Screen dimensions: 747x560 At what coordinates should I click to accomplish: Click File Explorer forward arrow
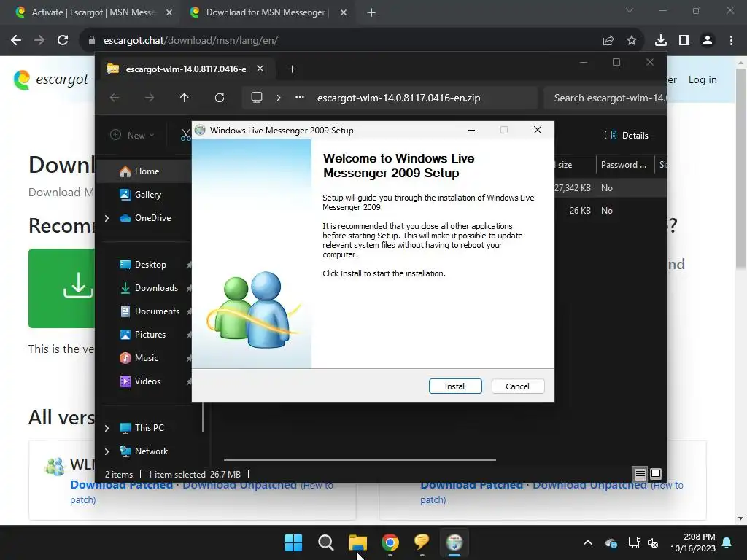point(150,98)
